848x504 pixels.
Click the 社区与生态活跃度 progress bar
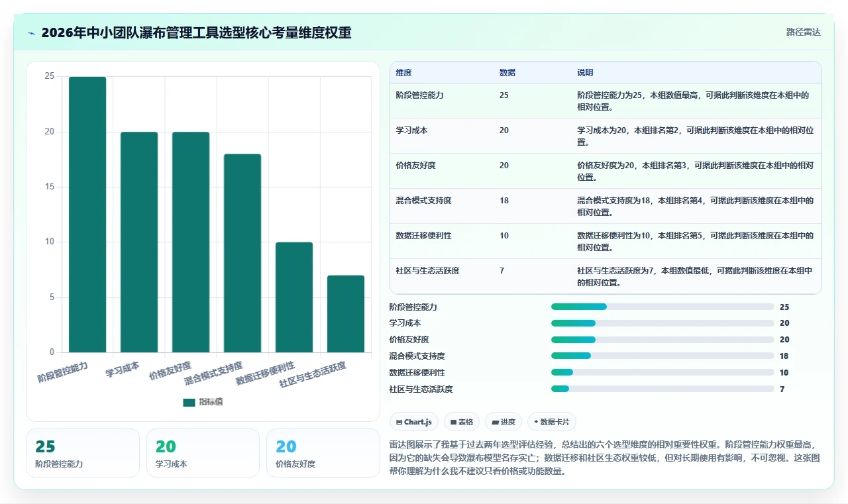point(662,389)
